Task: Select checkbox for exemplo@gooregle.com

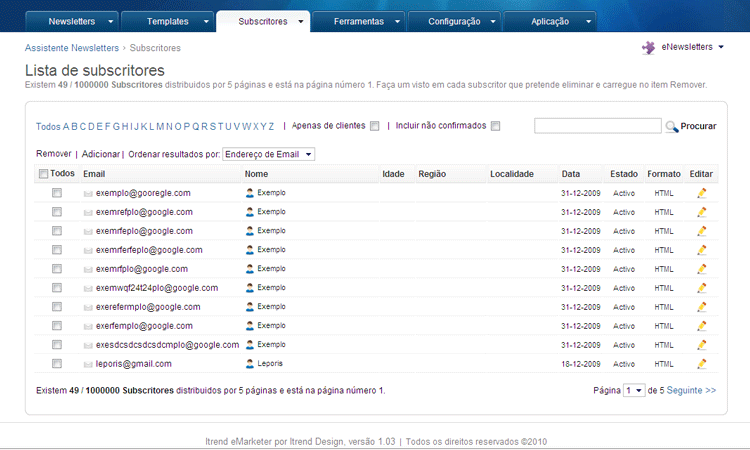Action: 57,193
